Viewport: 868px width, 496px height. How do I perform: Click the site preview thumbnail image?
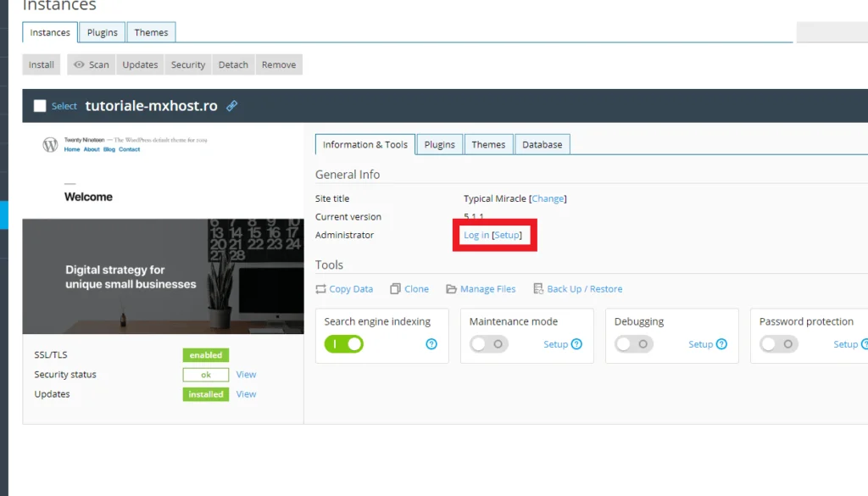tap(164, 229)
